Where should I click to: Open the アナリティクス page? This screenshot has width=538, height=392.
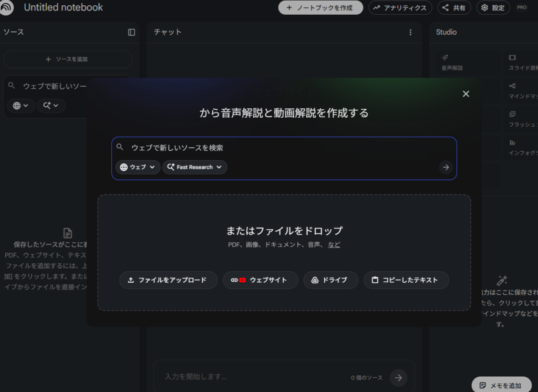[400, 8]
